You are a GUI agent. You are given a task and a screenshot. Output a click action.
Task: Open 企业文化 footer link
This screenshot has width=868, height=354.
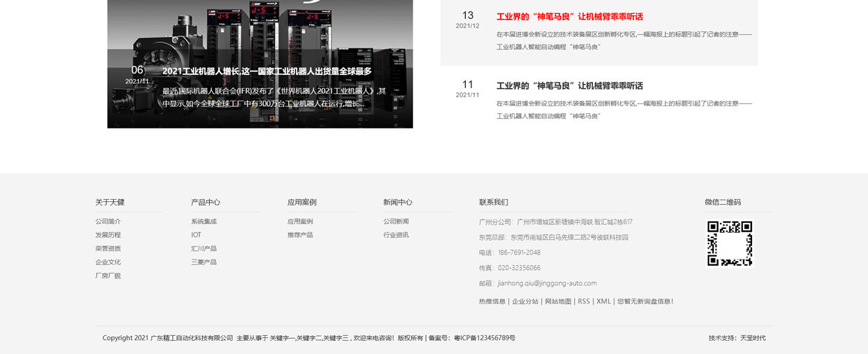click(x=108, y=262)
